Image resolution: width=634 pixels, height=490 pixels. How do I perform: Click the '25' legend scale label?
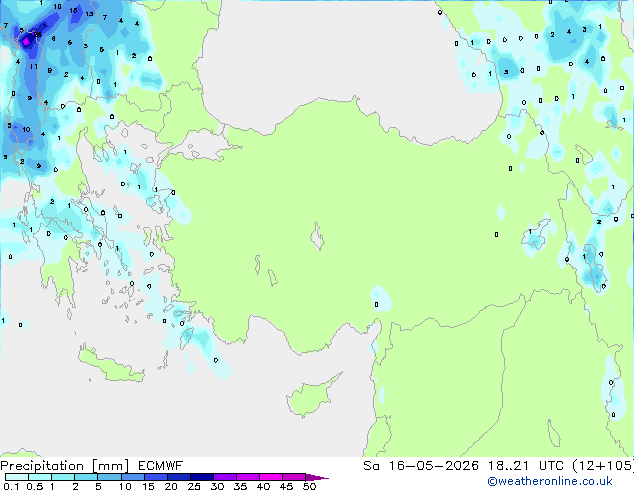tap(194, 486)
